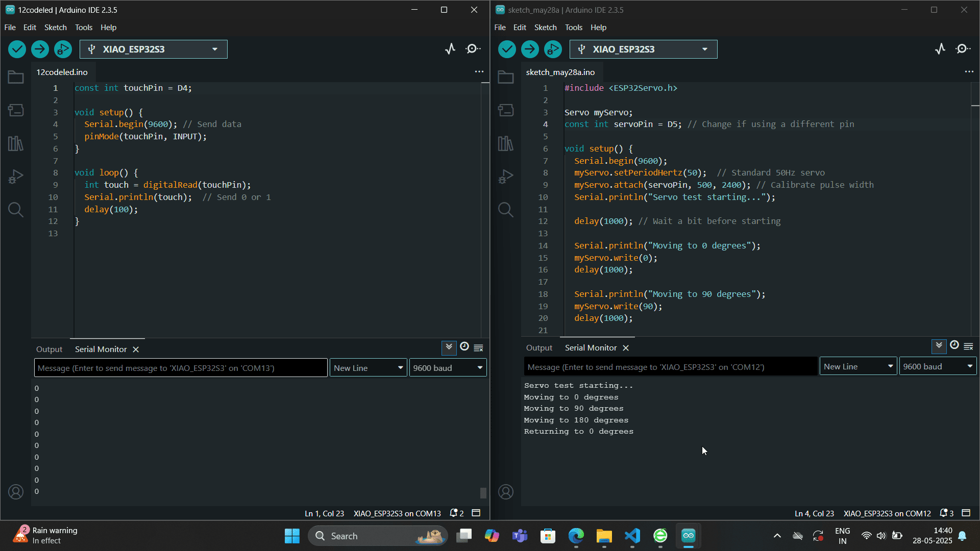Image resolution: width=980 pixels, height=551 pixels.
Task: Open tab overflow menu in 12codeled editor
Action: pos(479,72)
